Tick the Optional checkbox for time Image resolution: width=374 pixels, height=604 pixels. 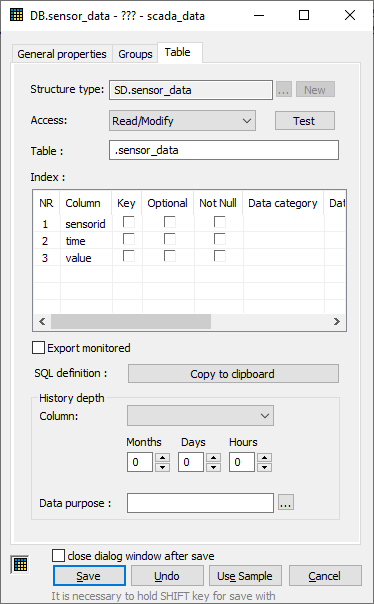click(169, 239)
